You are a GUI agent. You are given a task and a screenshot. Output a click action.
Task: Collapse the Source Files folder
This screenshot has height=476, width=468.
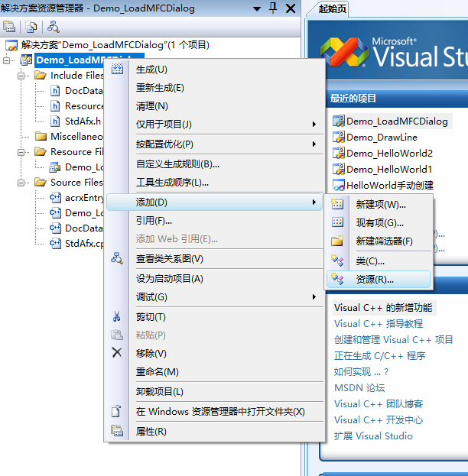click(21, 183)
